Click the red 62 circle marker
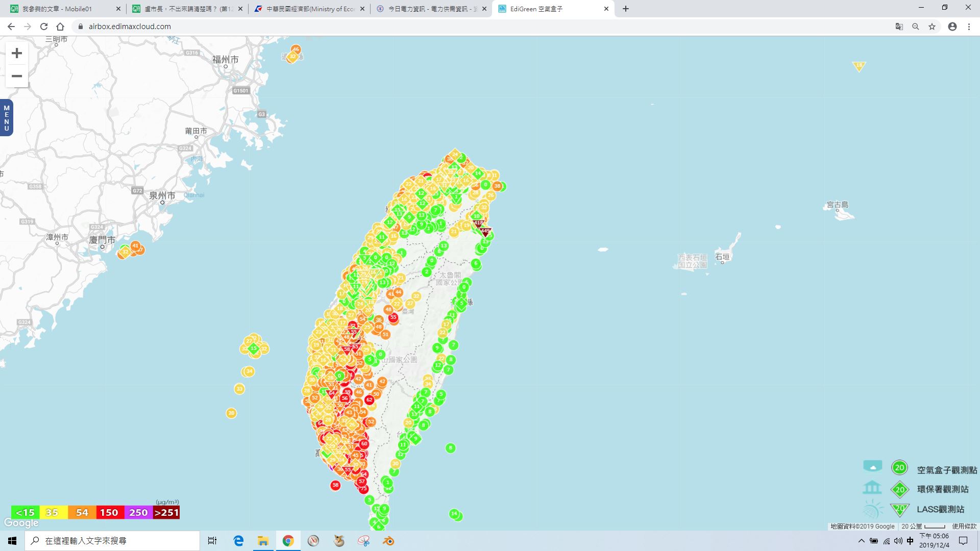The height and width of the screenshot is (551, 980). click(x=369, y=400)
